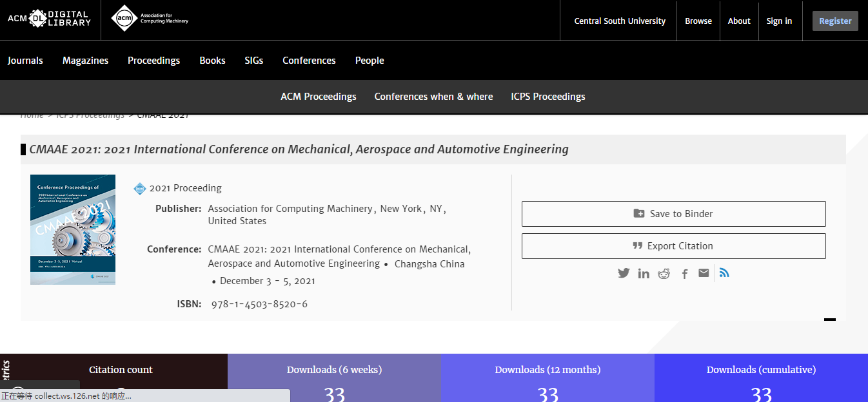This screenshot has width=868, height=402.
Task: Switch to the ICPS Proceedings tab
Action: coord(548,97)
